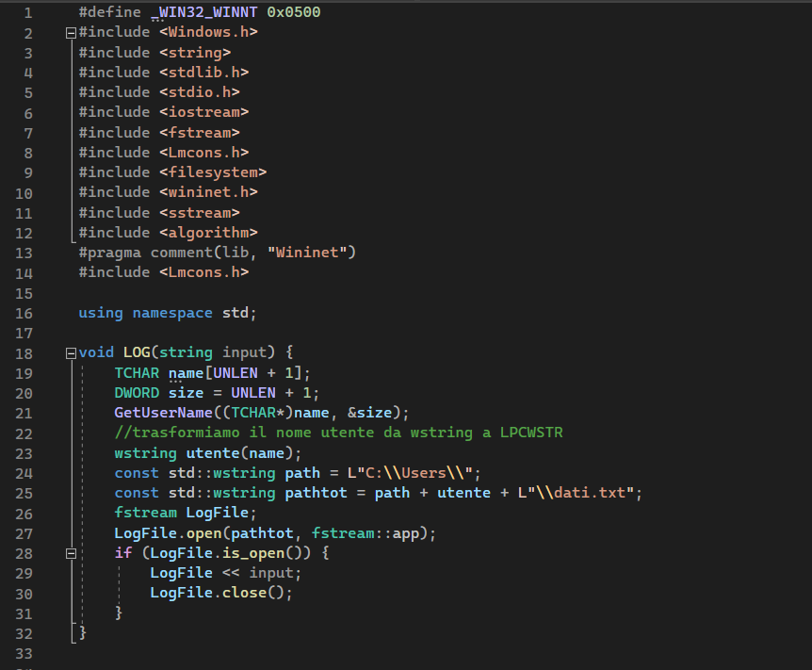Click <Lmcons.h> on line 8

[x=204, y=153]
